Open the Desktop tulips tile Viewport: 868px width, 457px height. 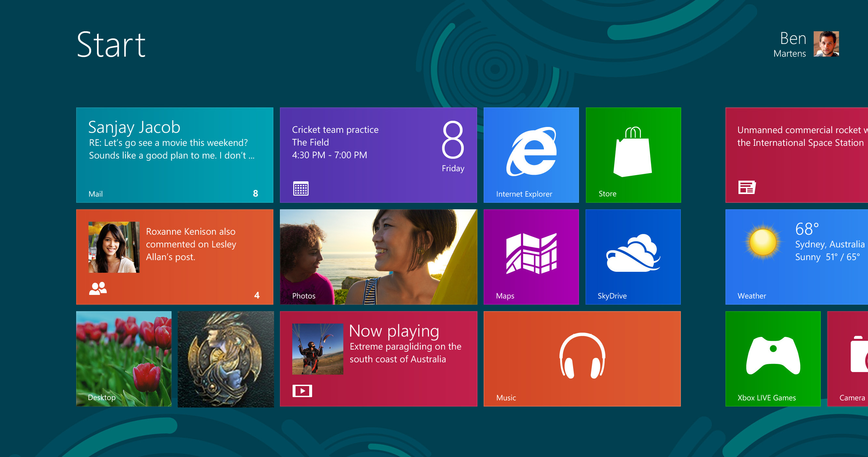pos(124,359)
